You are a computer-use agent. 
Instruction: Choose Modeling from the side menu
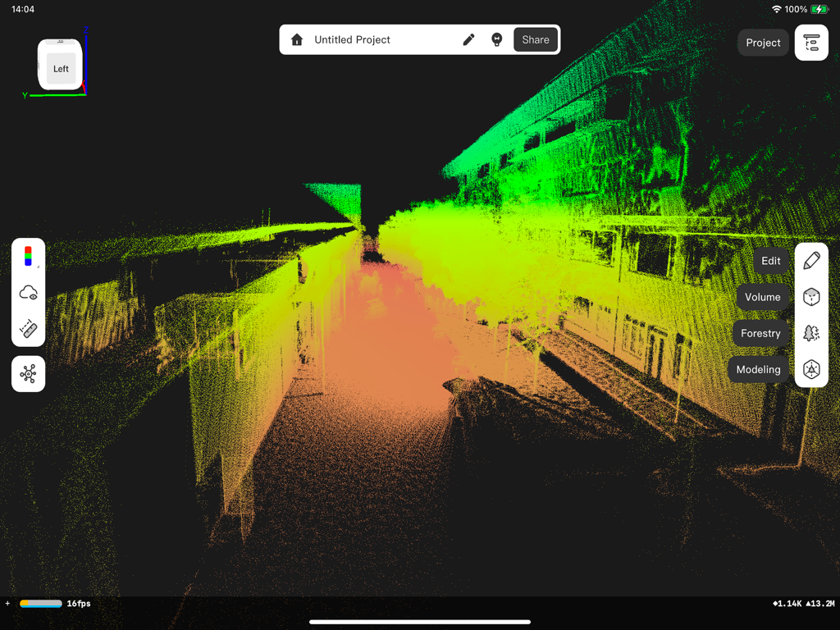(x=758, y=369)
